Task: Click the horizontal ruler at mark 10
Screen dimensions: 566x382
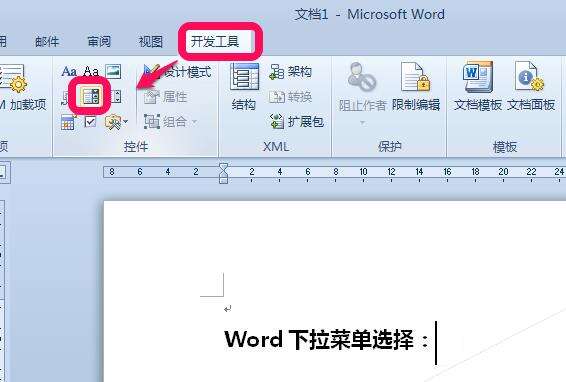Action: pos(363,172)
